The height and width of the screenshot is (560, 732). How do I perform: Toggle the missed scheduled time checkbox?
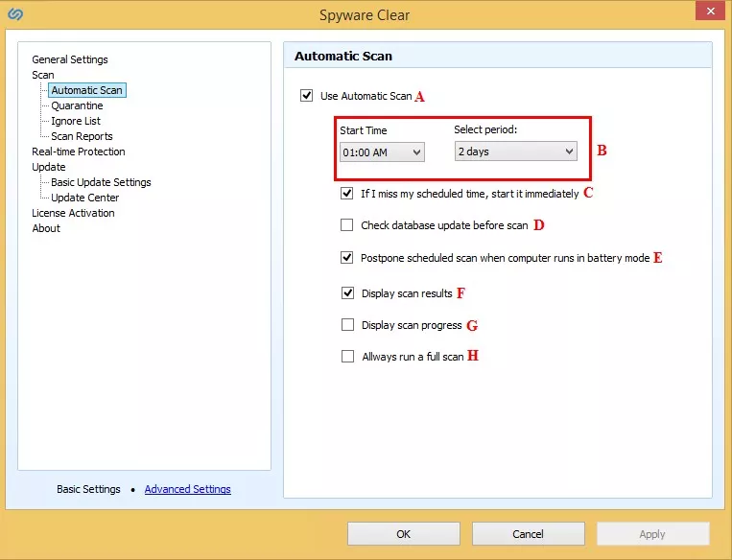[x=347, y=193]
